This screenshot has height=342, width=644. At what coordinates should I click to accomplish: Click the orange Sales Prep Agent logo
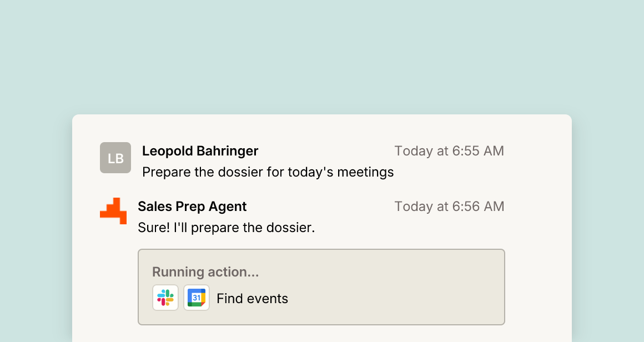click(113, 211)
